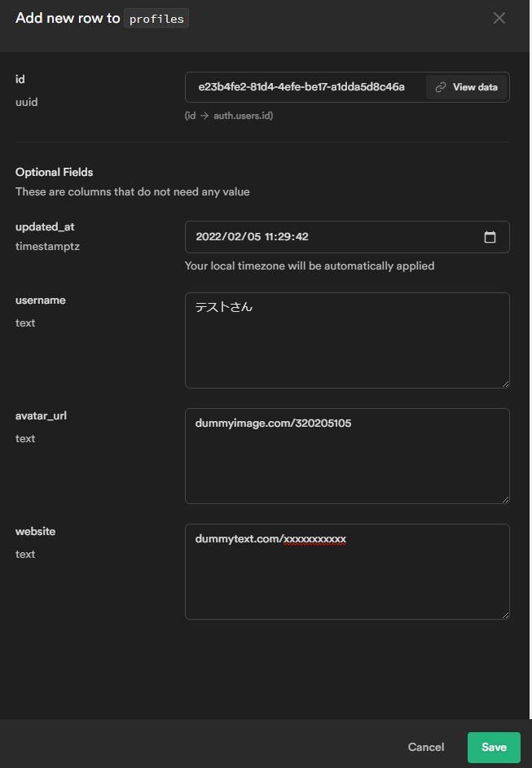The width and height of the screenshot is (532, 768).
Task: Select the hour 11 in updated_at
Action: [x=270, y=237]
